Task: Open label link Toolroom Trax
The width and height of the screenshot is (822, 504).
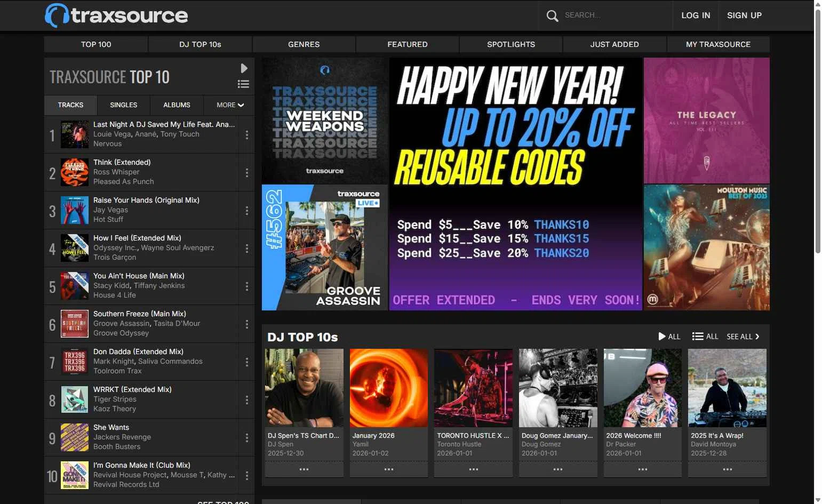Action: (117, 371)
